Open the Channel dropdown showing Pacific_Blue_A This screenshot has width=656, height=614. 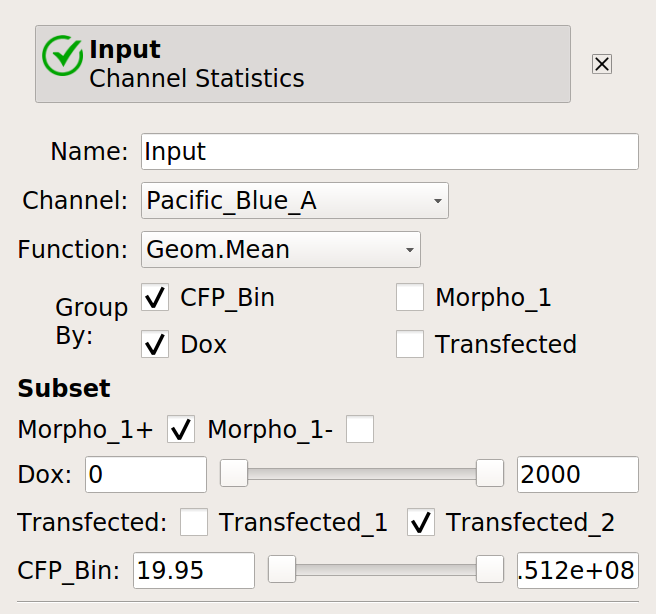click(295, 200)
